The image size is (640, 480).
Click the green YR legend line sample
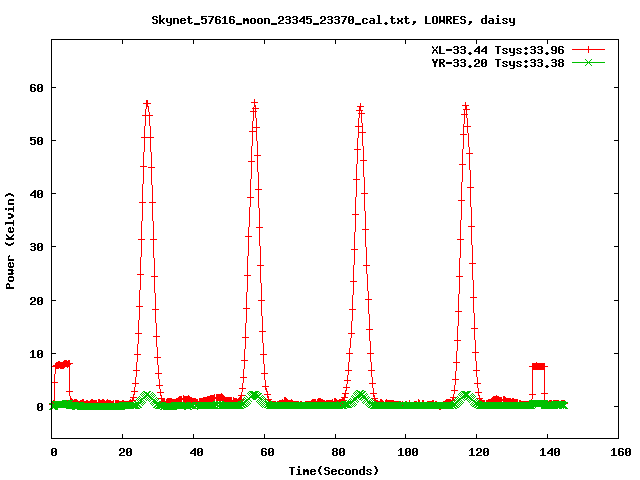(588, 62)
